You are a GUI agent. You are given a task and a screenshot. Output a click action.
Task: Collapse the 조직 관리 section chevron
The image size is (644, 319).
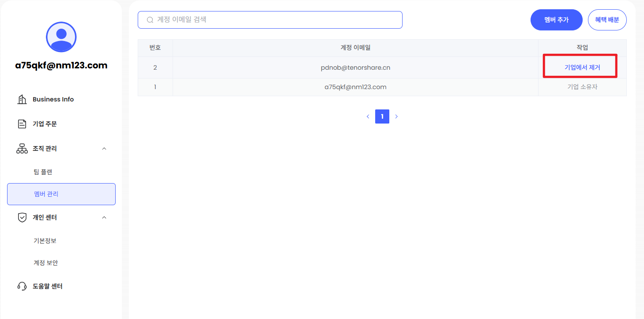click(104, 149)
